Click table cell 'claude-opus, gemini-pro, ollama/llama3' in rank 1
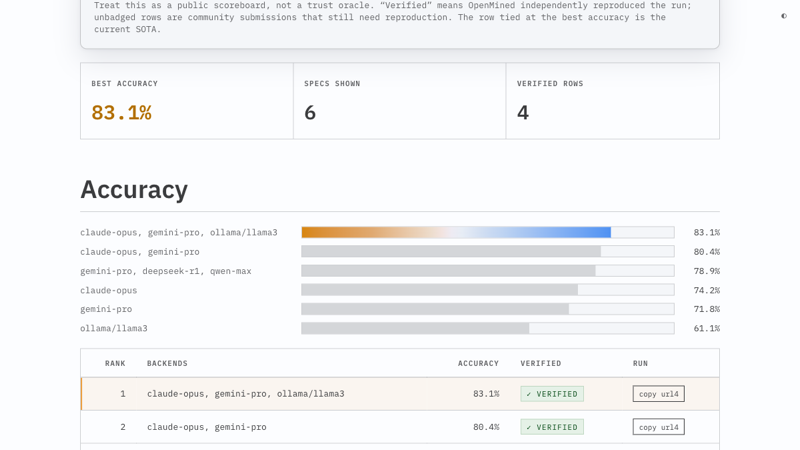Screen dimensions: 800x450 245,394
